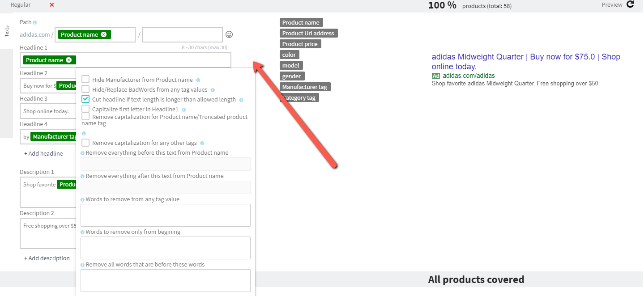Click + Add description link
The image size is (644, 296).
click(47, 258)
